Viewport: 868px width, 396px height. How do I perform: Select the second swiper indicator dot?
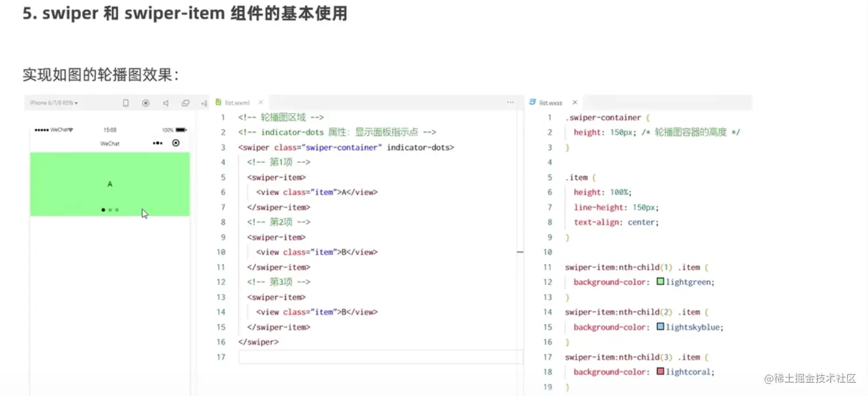pyautogui.click(x=110, y=210)
